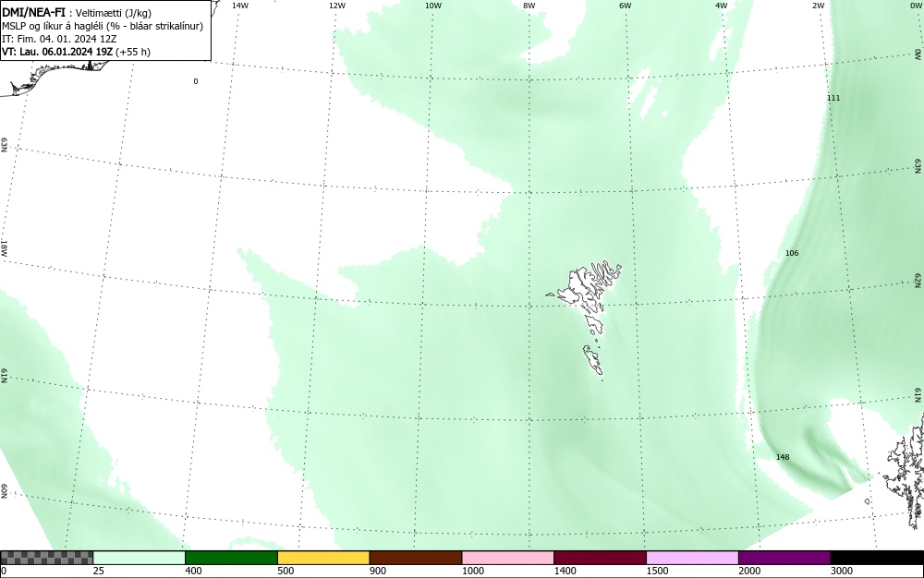The image size is (924, 578).
Task: Click the 'IT: Fim. 04. 01. 2024 12Z' line
Action: point(59,39)
